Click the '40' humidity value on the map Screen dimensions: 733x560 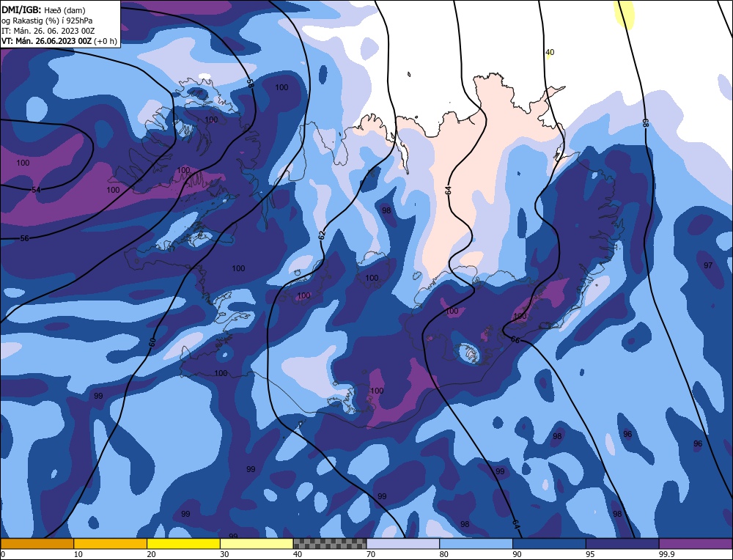(550, 52)
